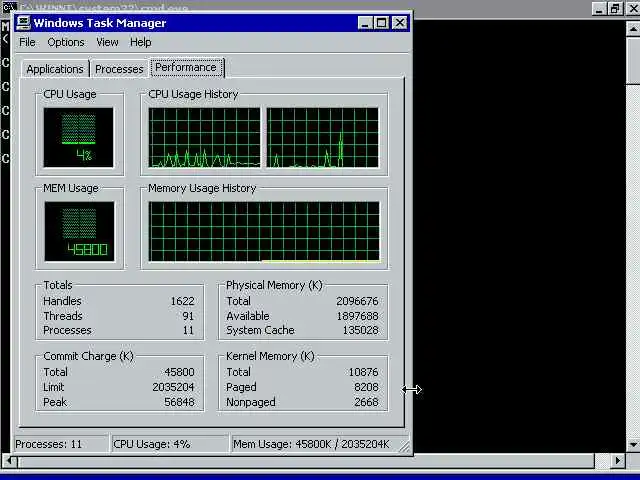
Task: Click the Nonpaged kernel memory value 2668
Action: click(366, 402)
